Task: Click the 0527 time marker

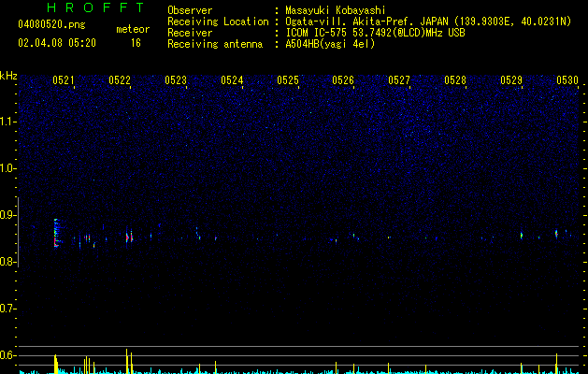Action: (x=399, y=80)
